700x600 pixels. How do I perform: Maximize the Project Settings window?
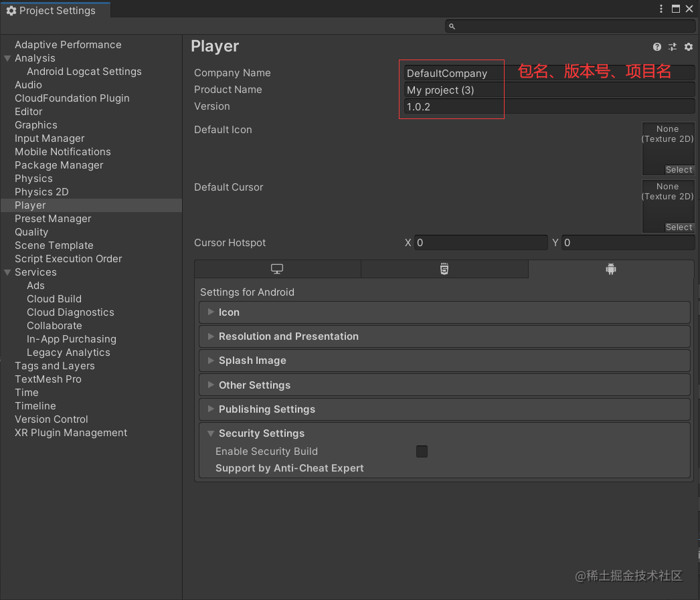[x=676, y=9]
